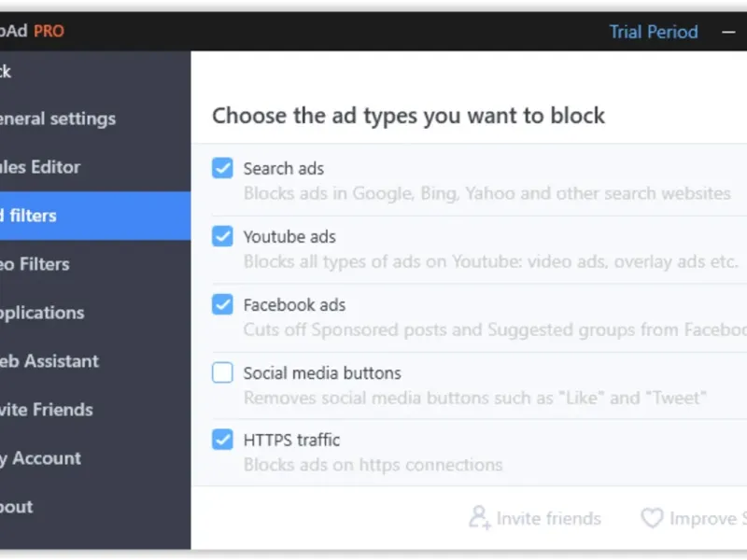Screen dimensions: 747x560
Task: Minimize the window with the dash button
Action: tap(729, 32)
